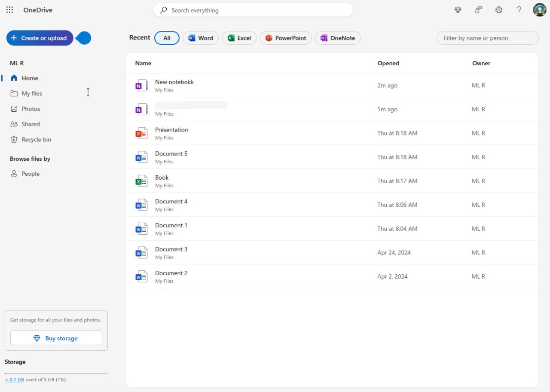Switch to the PowerPoint filter tab
550x392 pixels.
[x=285, y=38]
